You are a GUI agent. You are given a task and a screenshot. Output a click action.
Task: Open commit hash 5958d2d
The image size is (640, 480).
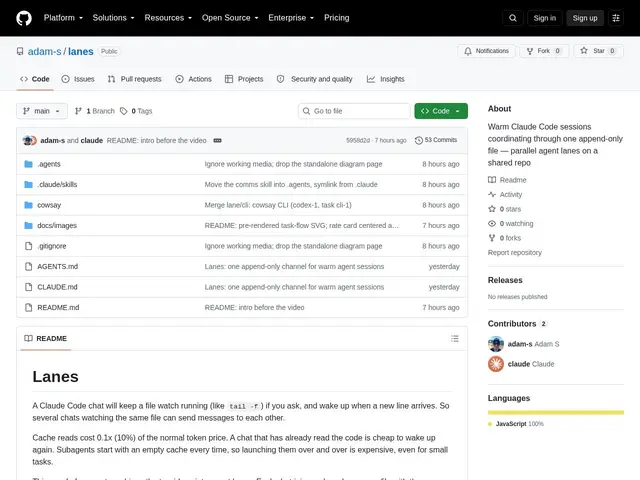coord(358,140)
